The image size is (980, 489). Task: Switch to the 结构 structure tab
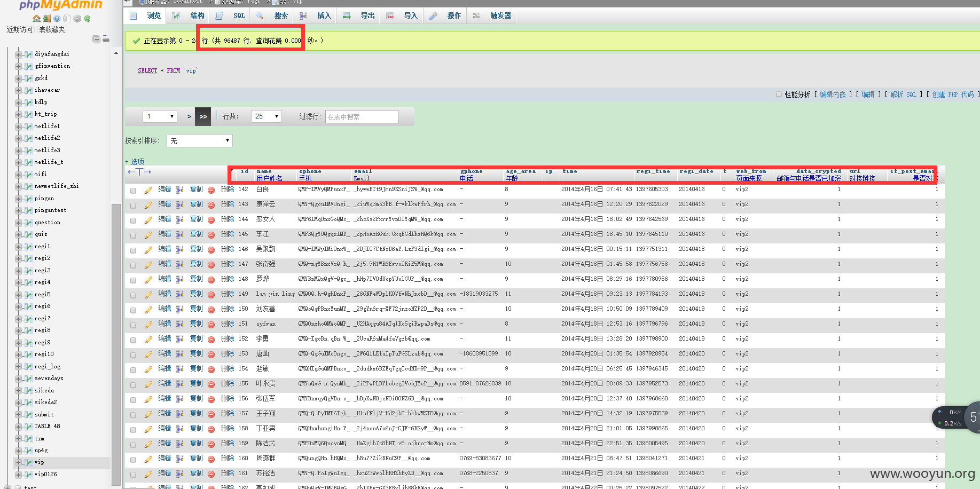[188, 15]
